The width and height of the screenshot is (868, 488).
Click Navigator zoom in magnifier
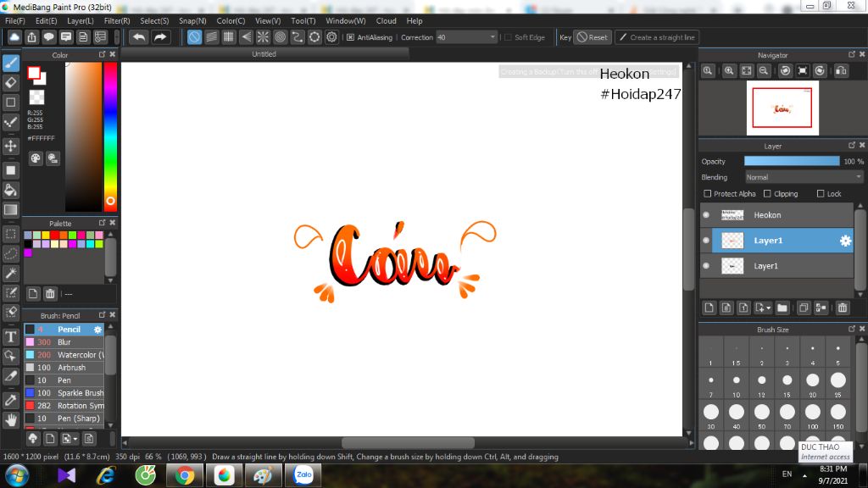tap(729, 71)
